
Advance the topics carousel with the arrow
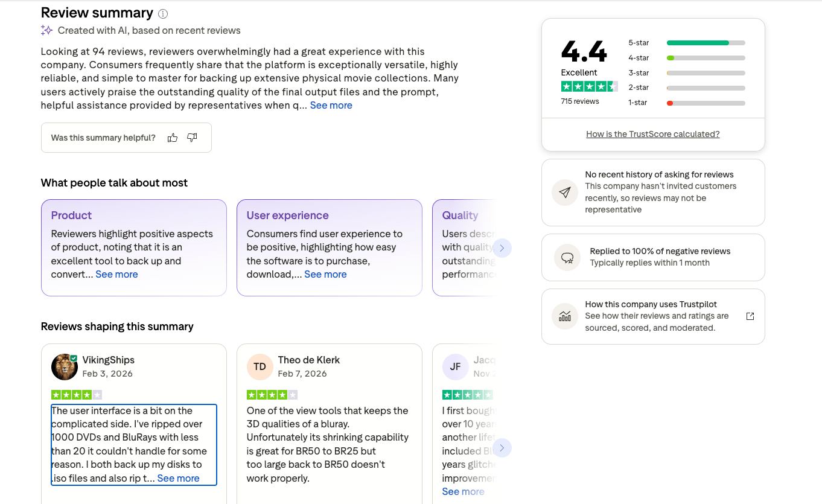tap(502, 248)
